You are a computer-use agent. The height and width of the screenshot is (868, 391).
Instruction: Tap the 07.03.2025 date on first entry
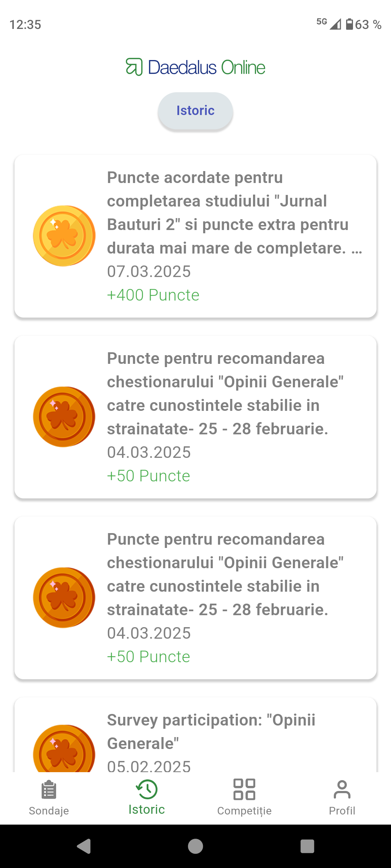pos(149,272)
